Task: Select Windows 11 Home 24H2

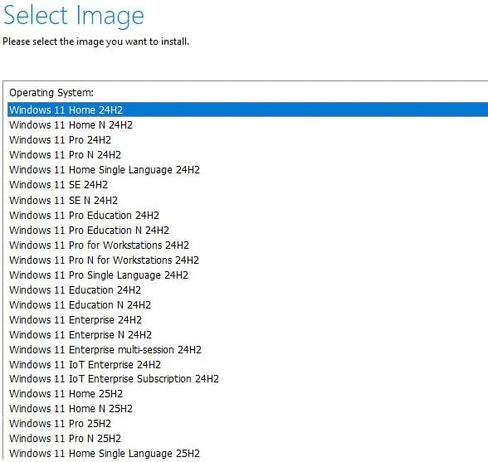Action: coord(248,110)
